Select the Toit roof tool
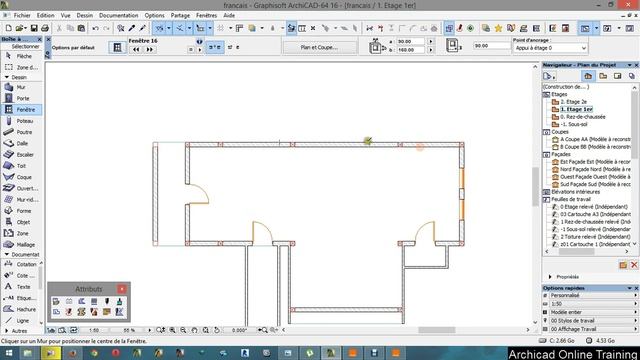 point(21,166)
